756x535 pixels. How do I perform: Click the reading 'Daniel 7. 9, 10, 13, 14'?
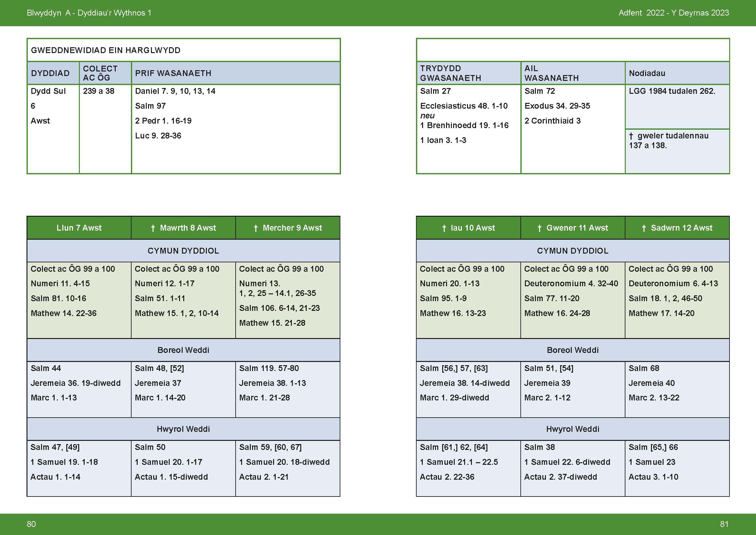tap(175, 91)
